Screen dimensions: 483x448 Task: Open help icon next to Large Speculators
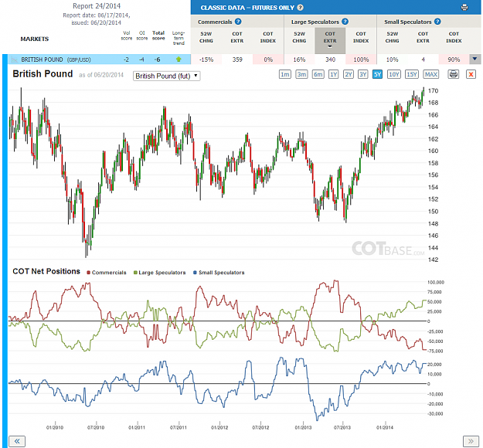[x=345, y=22]
